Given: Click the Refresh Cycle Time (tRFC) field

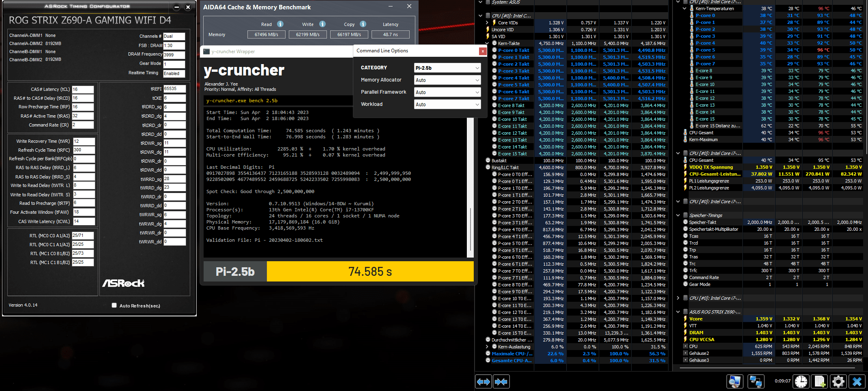Looking at the screenshot, I should (84, 150).
